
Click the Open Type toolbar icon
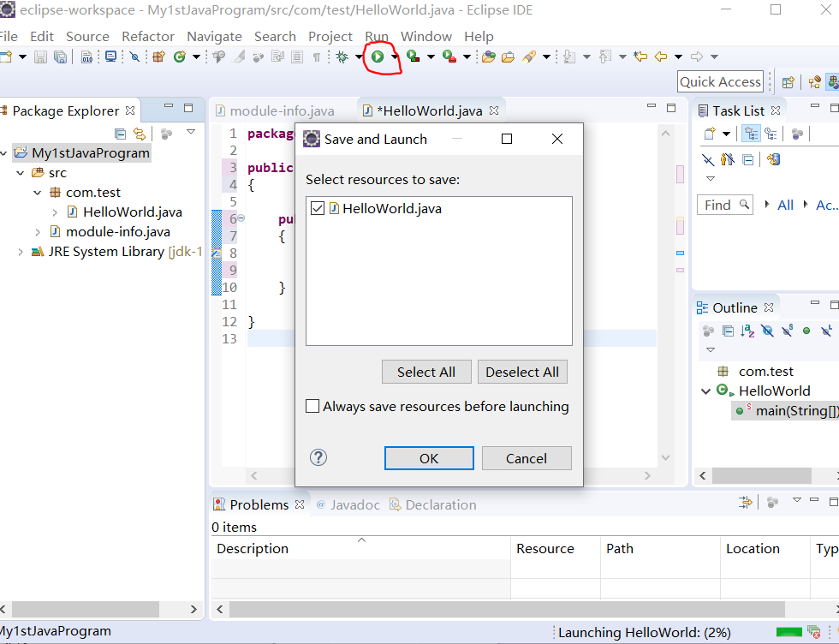[x=488, y=57]
